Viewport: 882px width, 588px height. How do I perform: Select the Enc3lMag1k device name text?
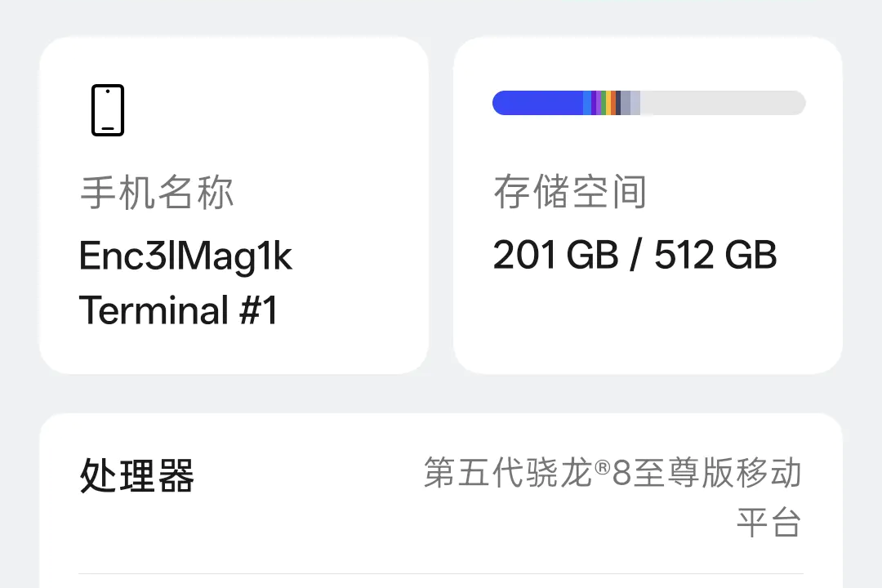coord(185,256)
